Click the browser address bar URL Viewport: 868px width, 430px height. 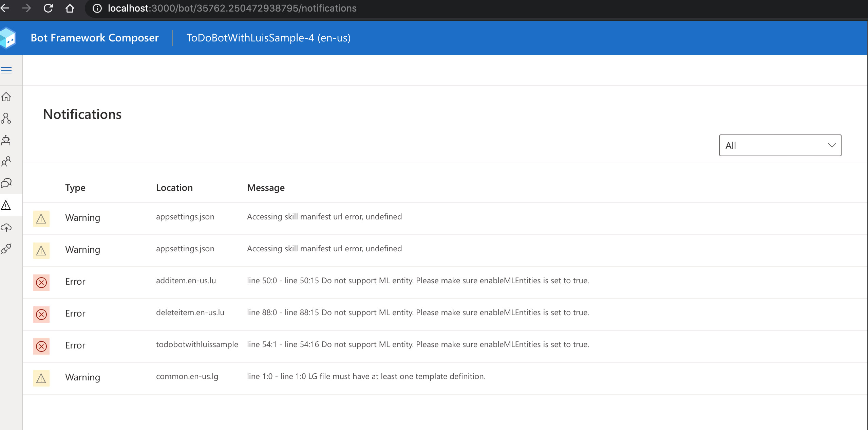[232, 8]
